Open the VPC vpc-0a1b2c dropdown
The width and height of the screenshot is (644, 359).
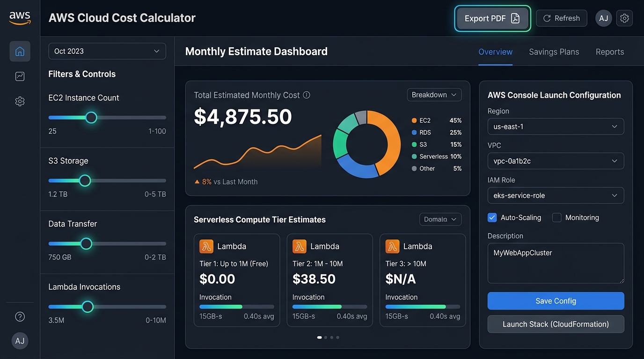(x=556, y=161)
